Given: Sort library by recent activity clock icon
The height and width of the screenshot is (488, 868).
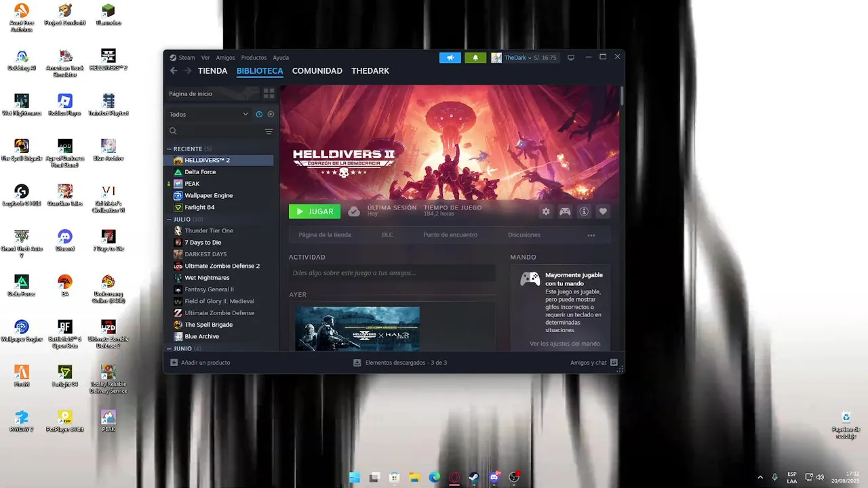Looking at the screenshot, I should [259, 115].
